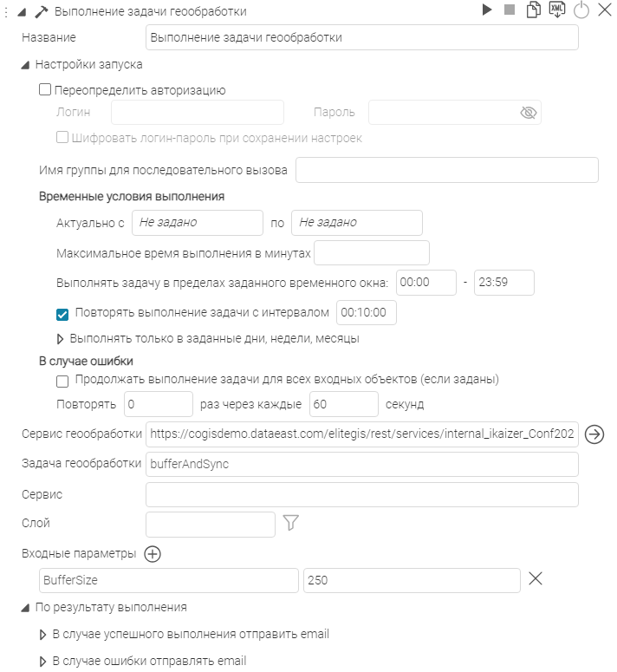Enable the "Переопределить авторизацию" checkbox
617x672 pixels.
[45, 89]
